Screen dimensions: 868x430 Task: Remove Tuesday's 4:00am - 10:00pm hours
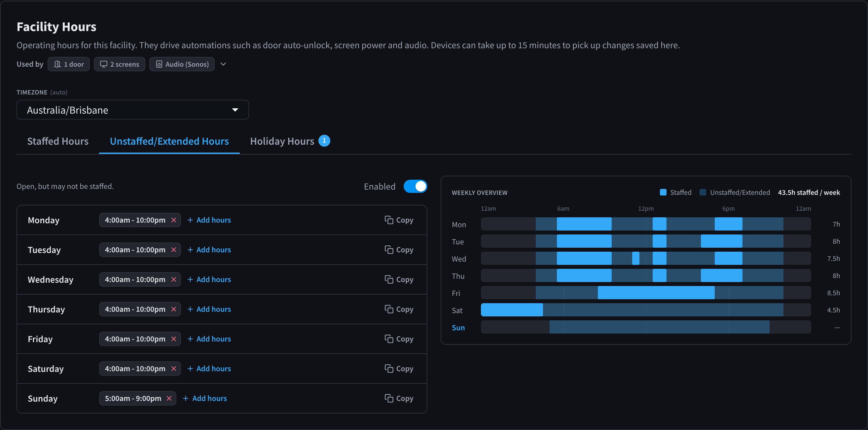pos(173,250)
